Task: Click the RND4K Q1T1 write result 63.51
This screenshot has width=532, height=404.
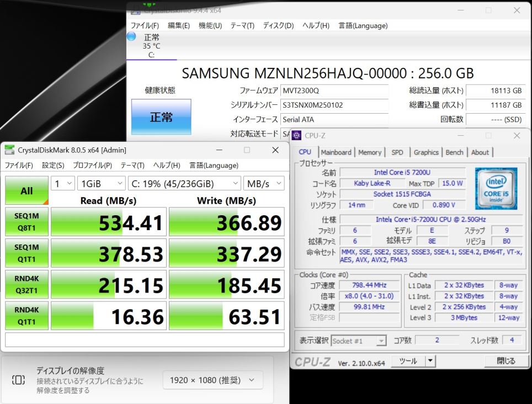Action: (227, 316)
